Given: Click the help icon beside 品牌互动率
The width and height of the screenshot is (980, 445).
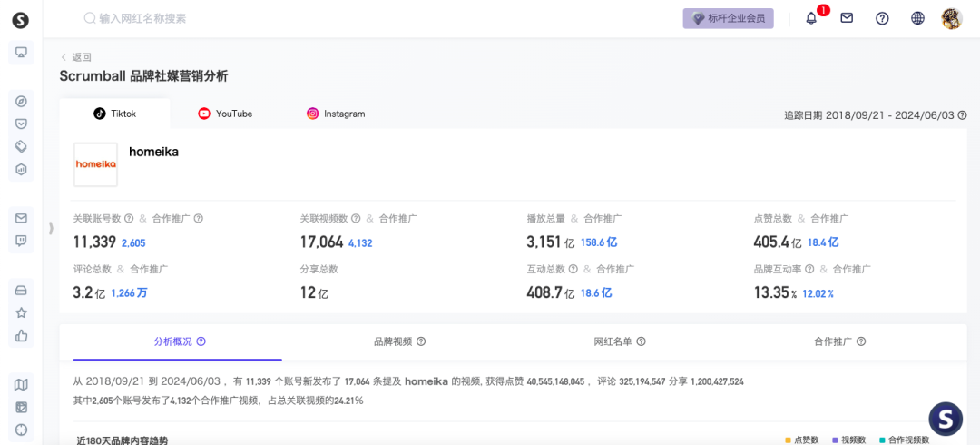Looking at the screenshot, I should pos(809,269).
